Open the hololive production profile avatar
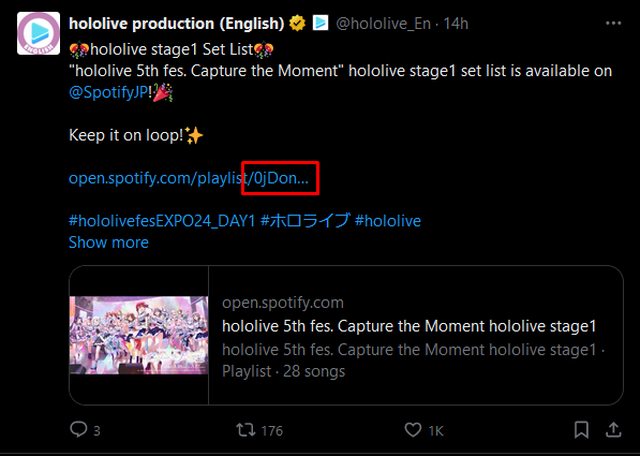The image size is (640, 456). (38, 35)
